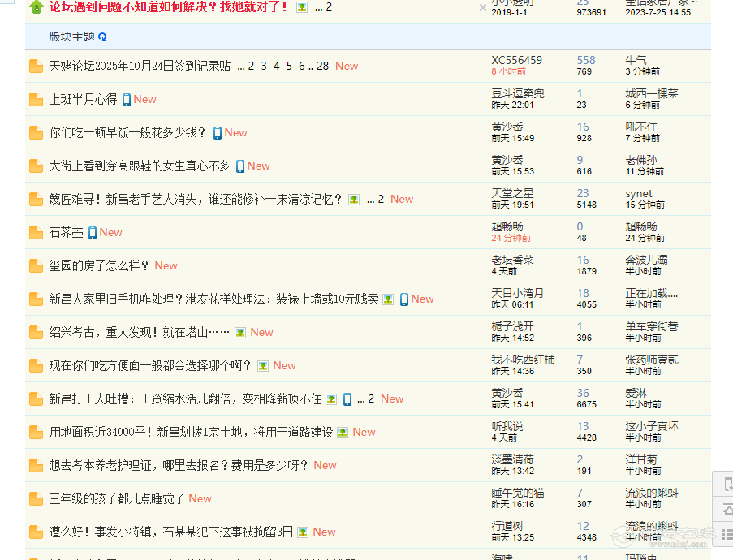This screenshot has width=733, height=560.
Task: Click the folder icon for 上班半月心得 thread
Action: tap(36, 100)
